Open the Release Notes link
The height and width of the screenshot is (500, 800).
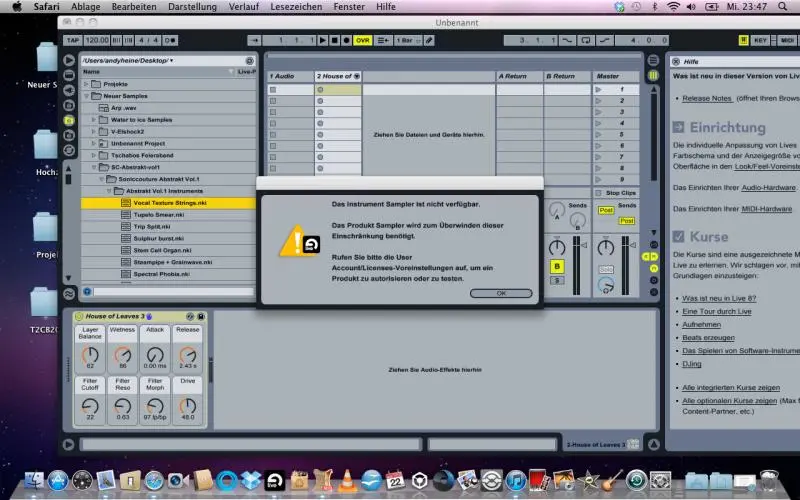[x=708, y=98]
